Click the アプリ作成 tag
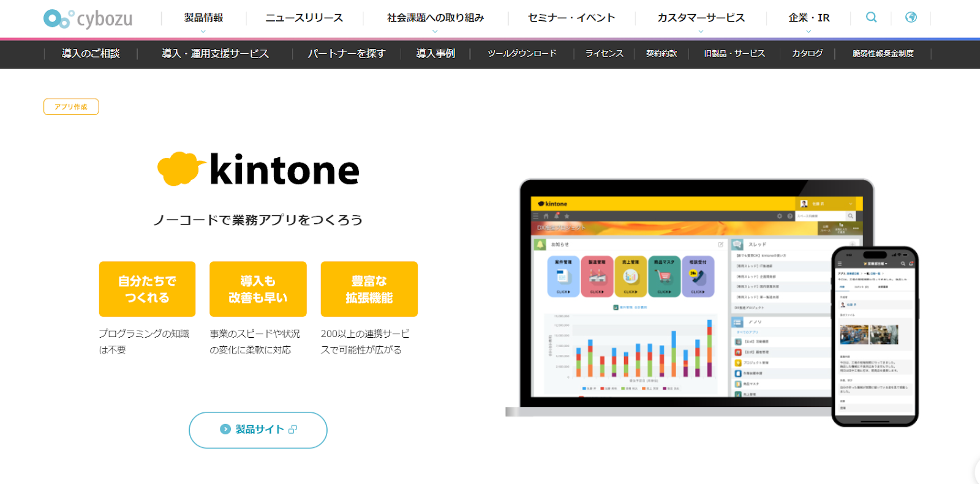 [71, 106]
